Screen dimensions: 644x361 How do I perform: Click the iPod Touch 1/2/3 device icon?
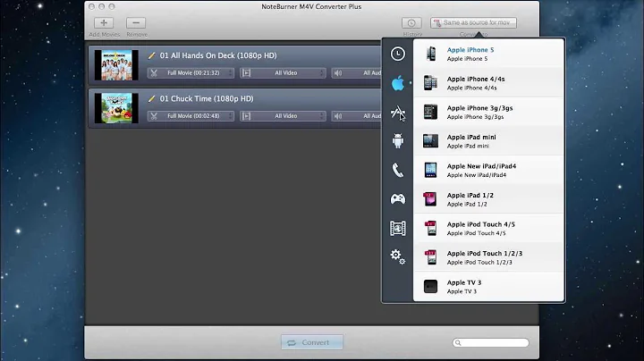(x=430, y=257)
